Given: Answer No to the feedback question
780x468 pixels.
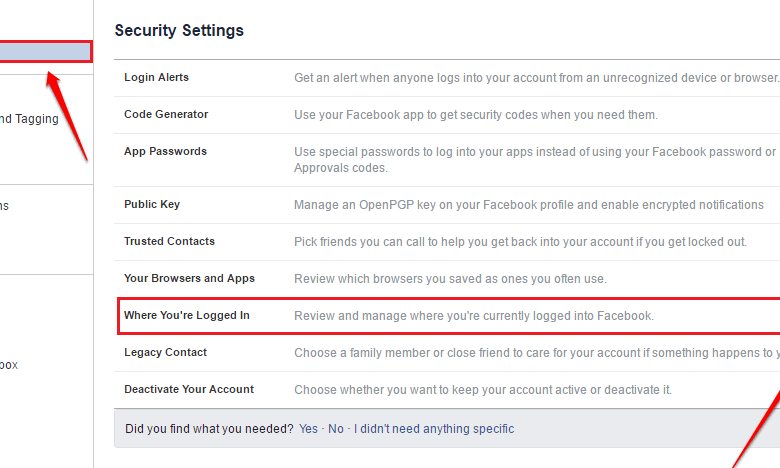Looking at the screenshot, I should pos(336,429).
